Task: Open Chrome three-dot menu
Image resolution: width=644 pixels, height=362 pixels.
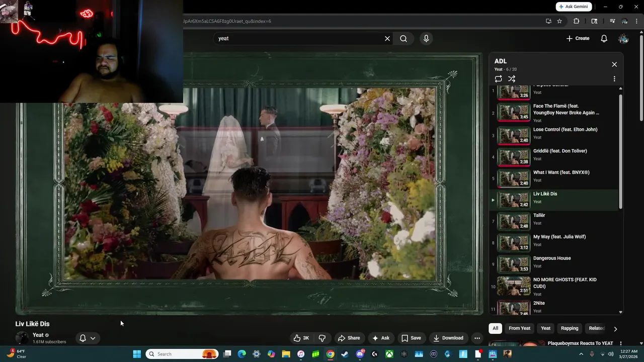Action: pyautogui.click(x=636, y=21)
